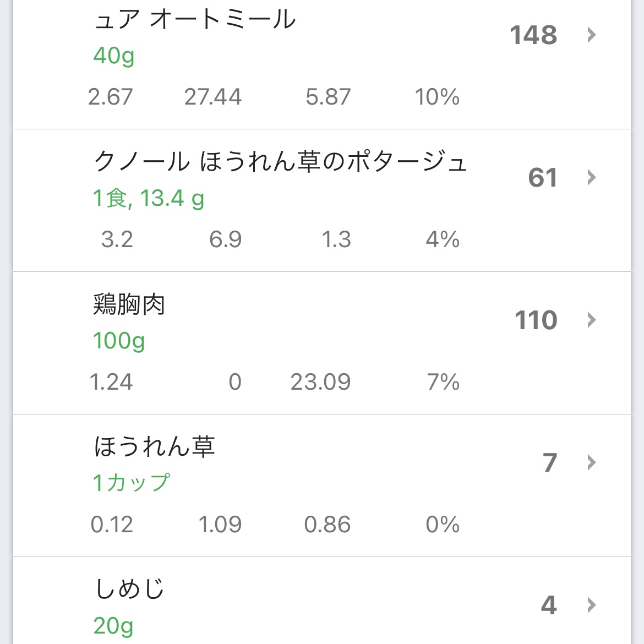Image resolution: width=644 pixels, height=644 pixels.
Task: Tap the chevron beside 鶏胸肉
Action: 592,320
